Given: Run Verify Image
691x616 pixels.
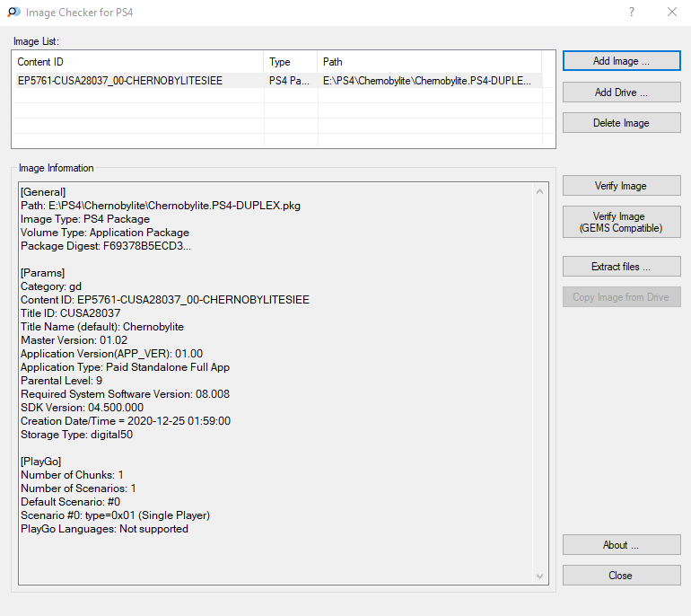Looking at the screenshot, I should 621,186.
